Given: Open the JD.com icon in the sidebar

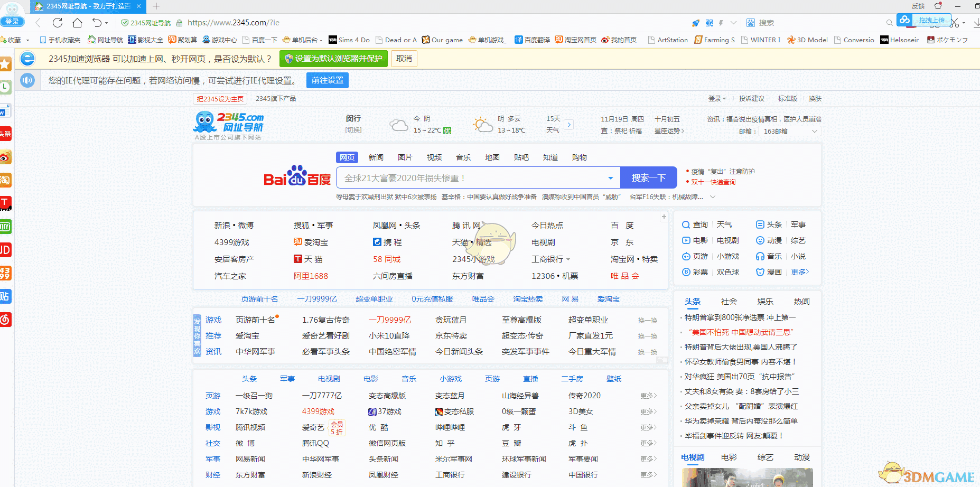Looking at the screenshot, I should point(6,250).
